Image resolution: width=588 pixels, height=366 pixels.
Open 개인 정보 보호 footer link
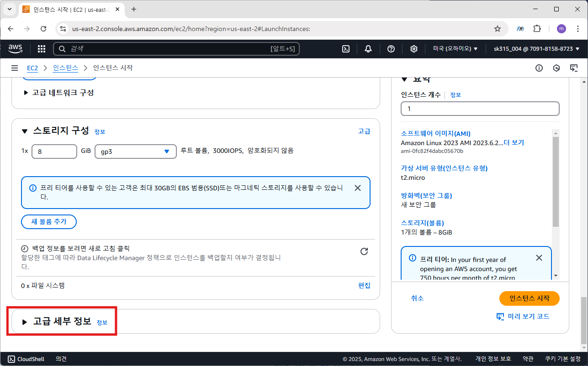493,359
